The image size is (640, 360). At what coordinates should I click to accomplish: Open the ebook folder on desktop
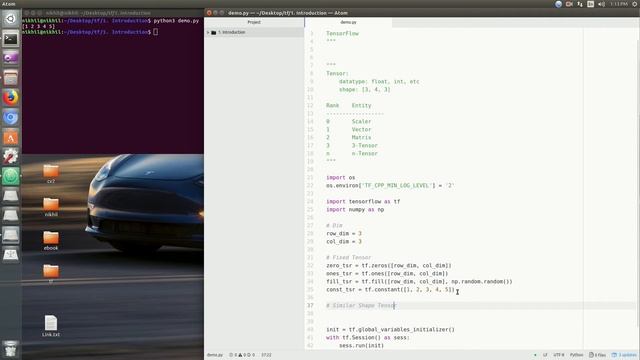(x=51, y=240)
